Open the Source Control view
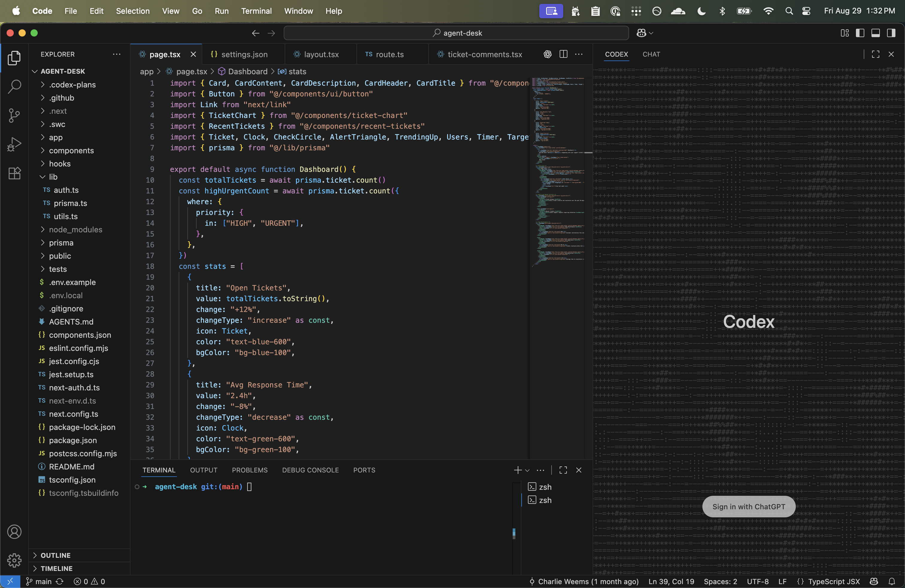This screenshot has width=905, height=588. point(14,115)
